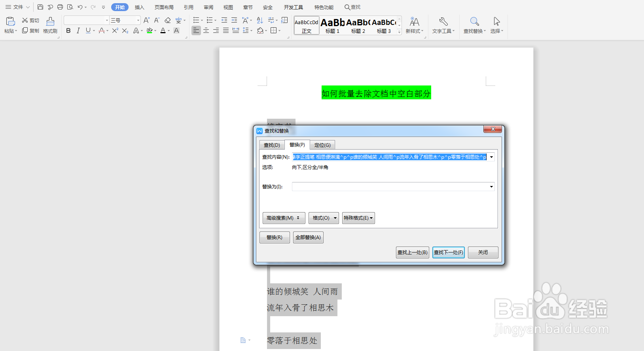Click the Replace All (全部替换) button

pos(308,237)
